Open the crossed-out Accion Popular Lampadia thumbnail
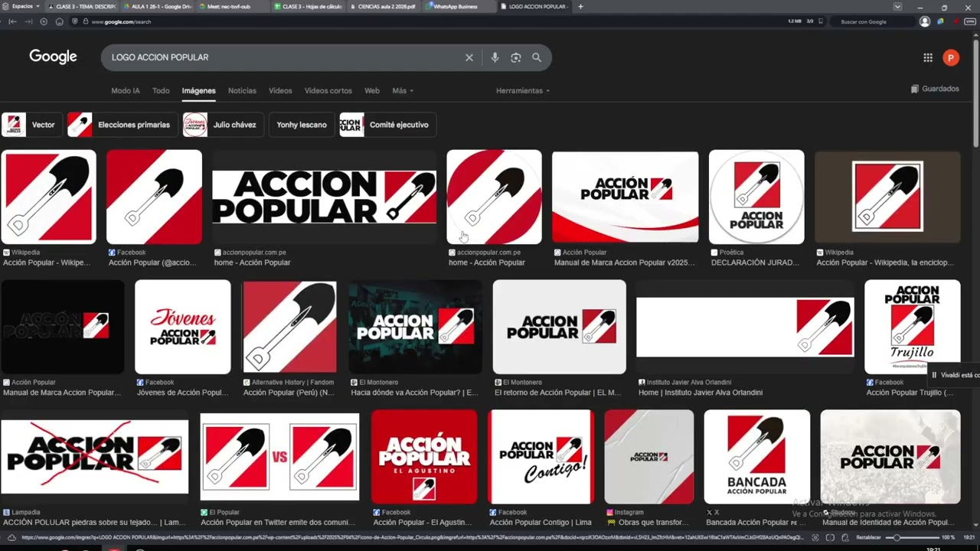This screenshot has height=551, width=980. tap(94, 457)
